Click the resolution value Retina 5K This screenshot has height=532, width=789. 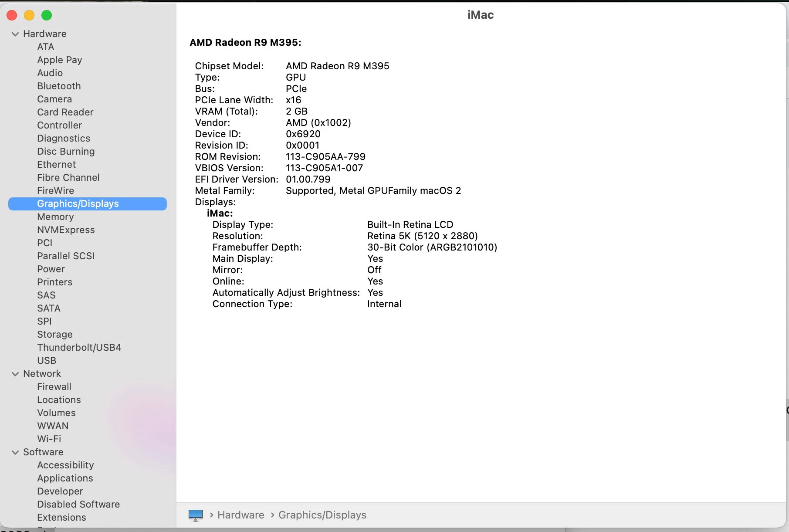pyautogui.click(x=423, y=236)
